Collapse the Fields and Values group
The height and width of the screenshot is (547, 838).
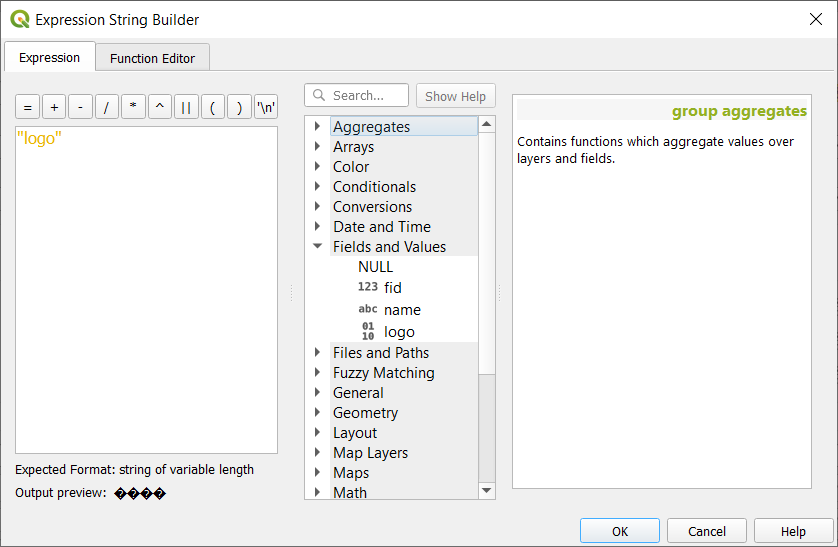[x=317, y=247]
